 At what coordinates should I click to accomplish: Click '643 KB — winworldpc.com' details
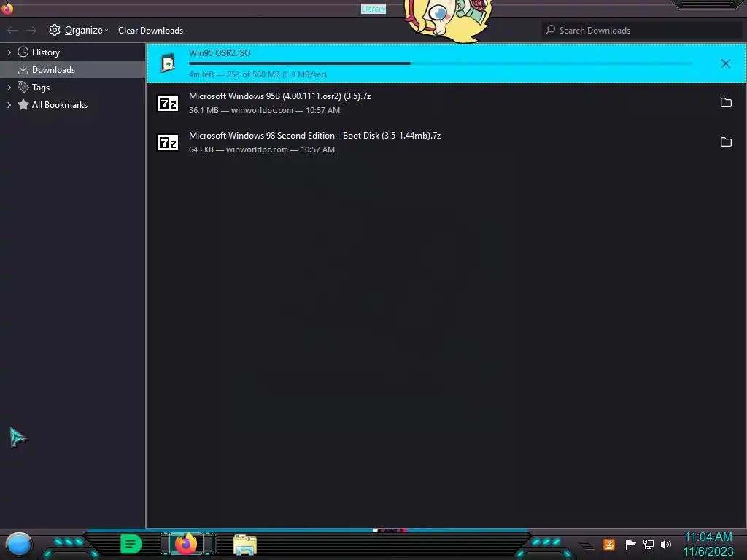coord(262,149)
